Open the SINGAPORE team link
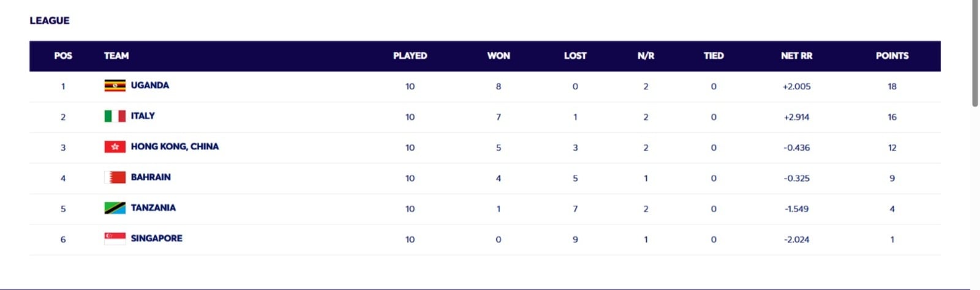 156,238
